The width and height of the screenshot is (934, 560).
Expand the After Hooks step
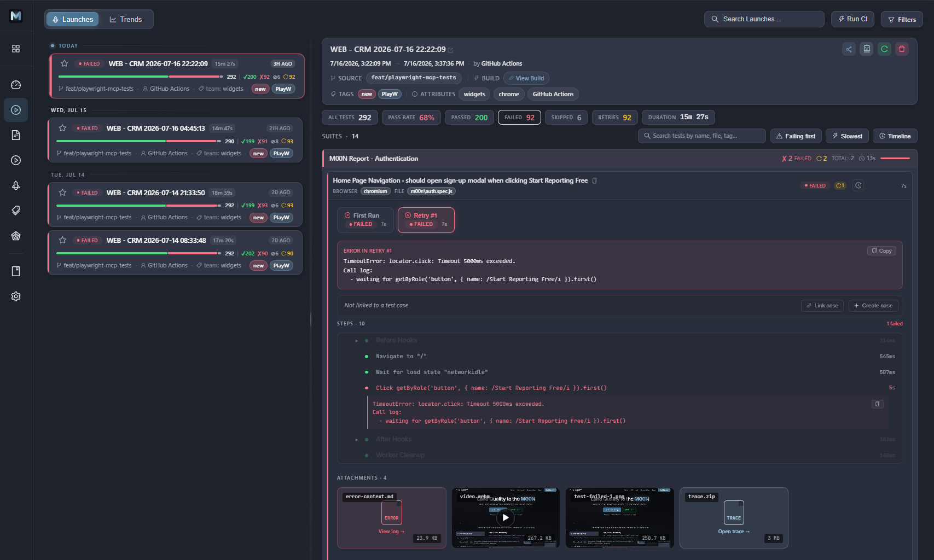pyautogui.click(x=357, y=440)
